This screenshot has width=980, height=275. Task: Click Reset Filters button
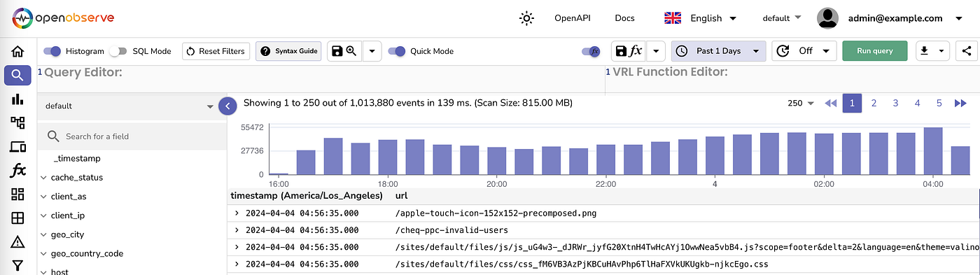216,51
